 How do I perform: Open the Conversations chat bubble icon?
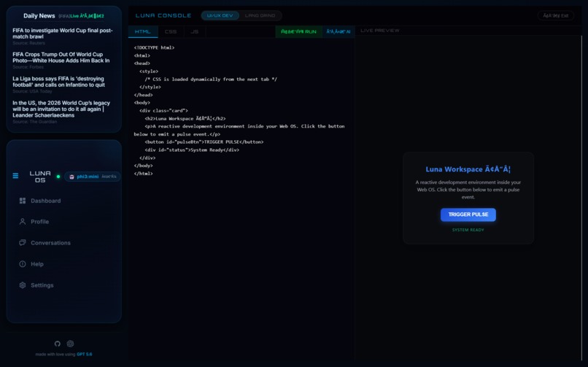(x=23, y=242)
